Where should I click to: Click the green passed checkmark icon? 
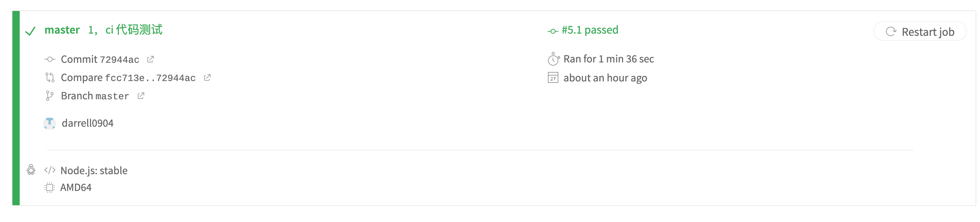30,31
